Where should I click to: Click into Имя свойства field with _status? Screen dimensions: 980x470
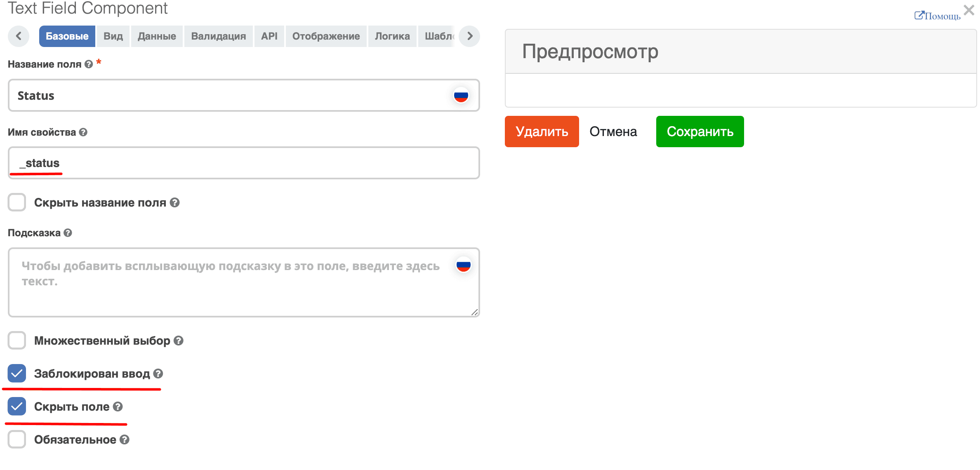(x=244, y=163)
